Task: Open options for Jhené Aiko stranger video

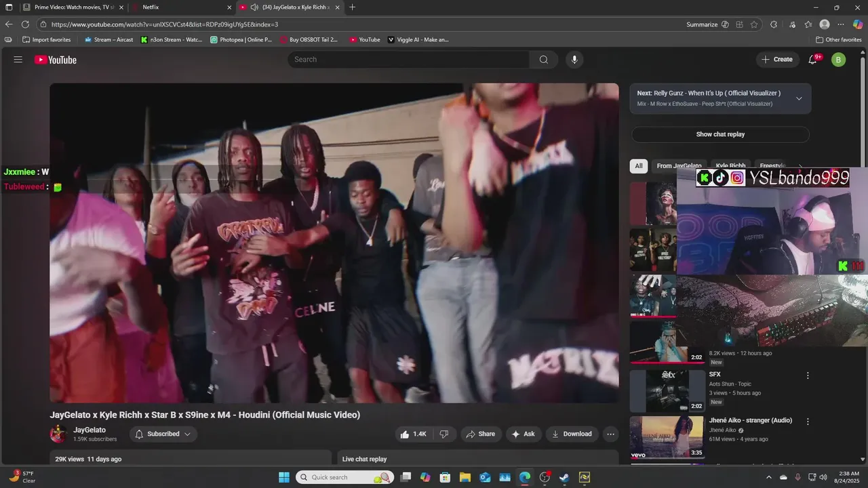Action: (808, 422)
